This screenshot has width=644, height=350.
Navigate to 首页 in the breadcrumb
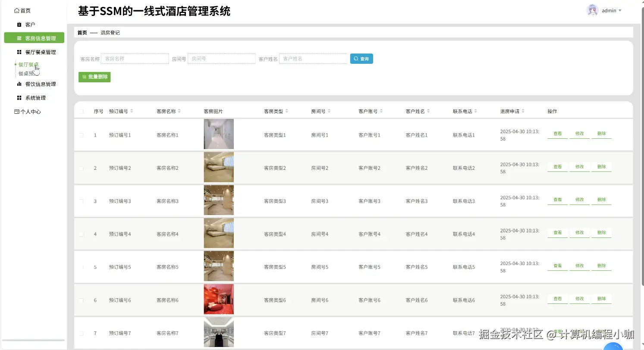pos(82,32)
